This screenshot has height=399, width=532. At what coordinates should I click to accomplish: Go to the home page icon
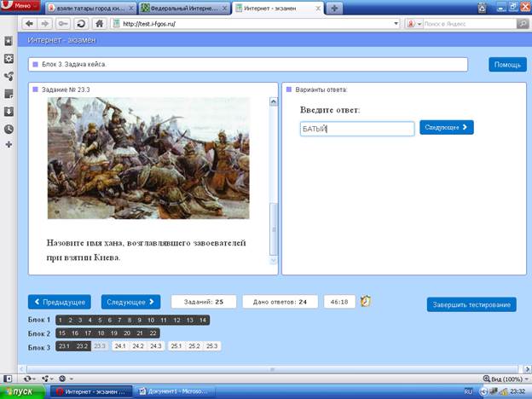click(100, 23)
